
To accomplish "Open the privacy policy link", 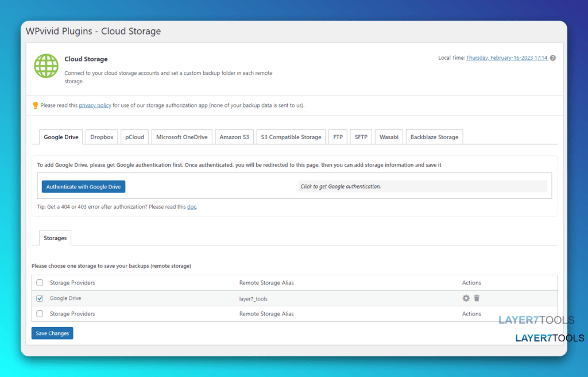I will pyautogui.click(x=95, y=106).
